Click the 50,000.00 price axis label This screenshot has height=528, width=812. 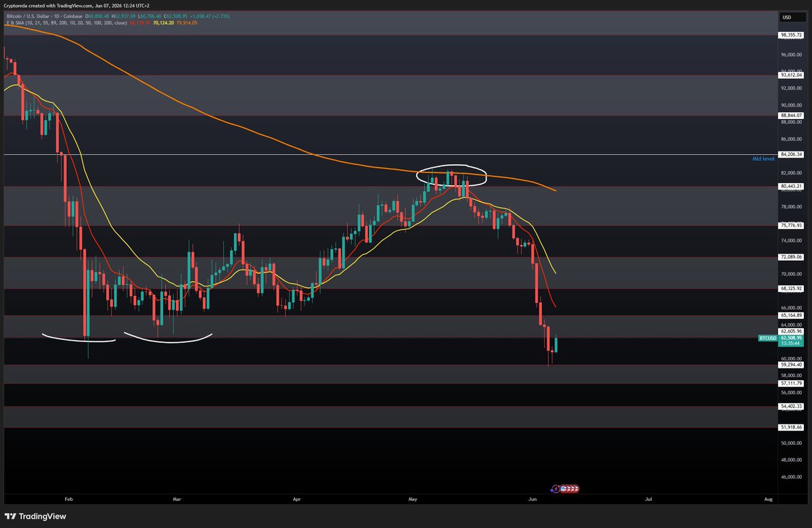(x=791, y=443)
